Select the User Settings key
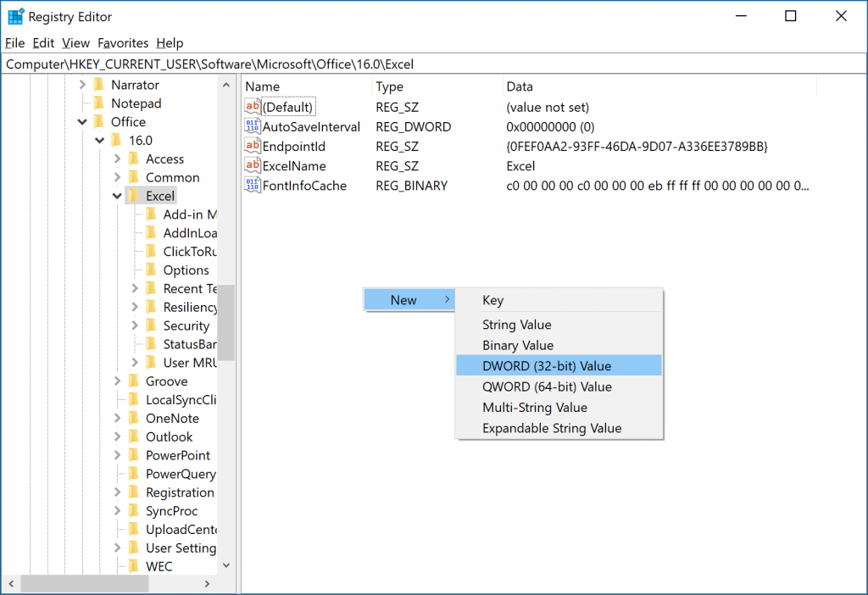 click(181, 548)
